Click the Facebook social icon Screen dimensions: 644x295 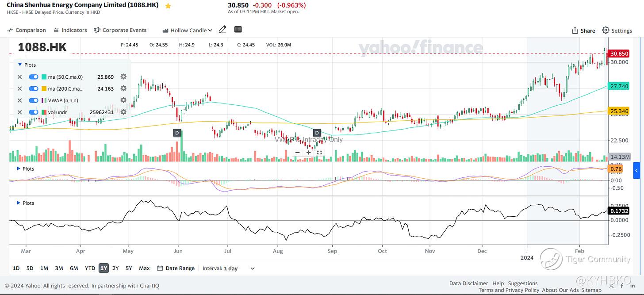point(622,286)
